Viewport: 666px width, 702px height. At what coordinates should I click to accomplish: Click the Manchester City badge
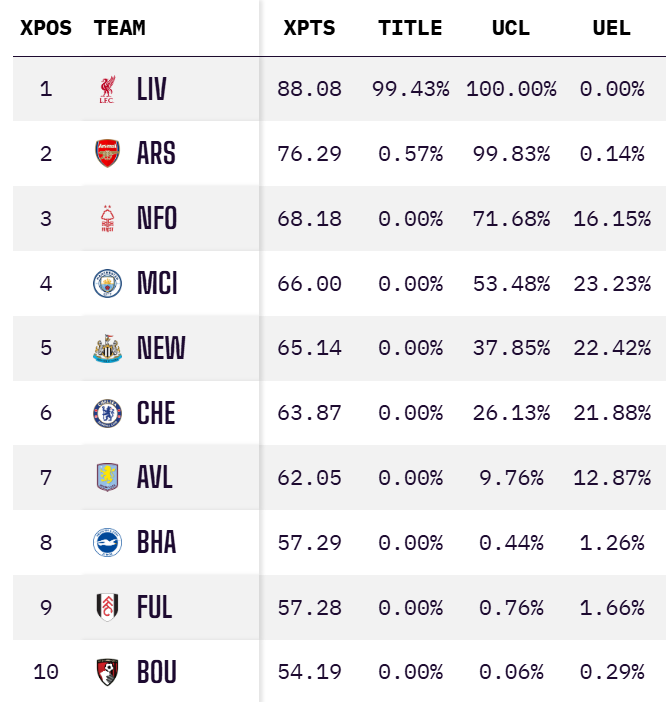[106, 283]
